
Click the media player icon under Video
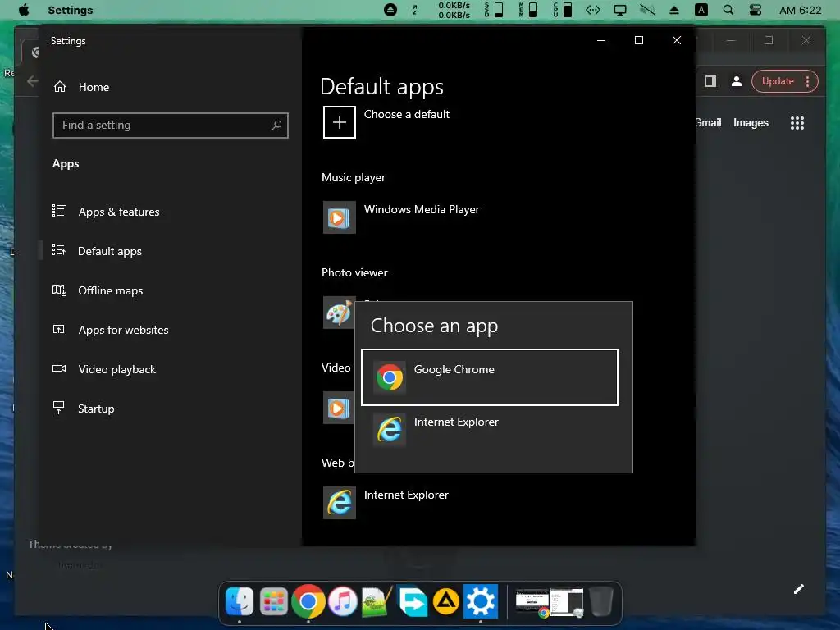(x=339, y=409)
